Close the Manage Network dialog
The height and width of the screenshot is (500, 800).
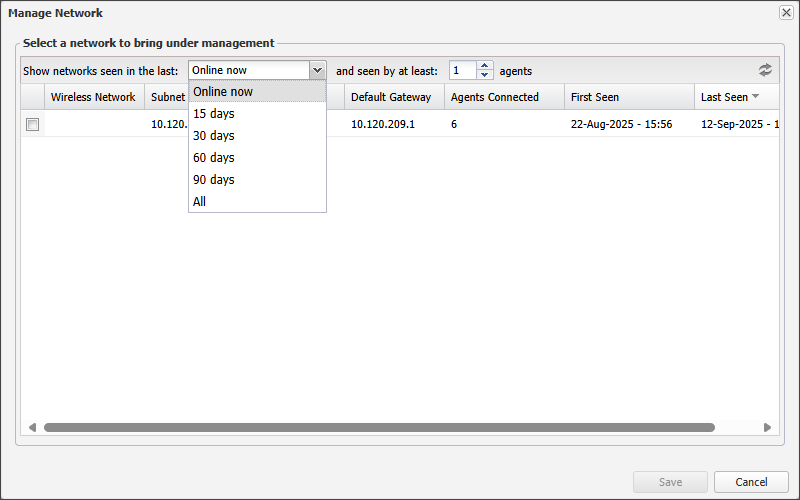(x=786, y=13)
